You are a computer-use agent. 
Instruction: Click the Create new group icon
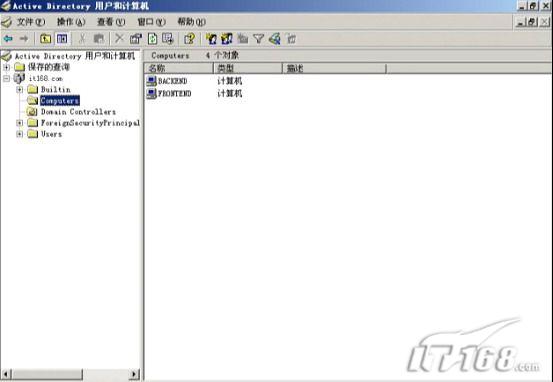(226, 38)
